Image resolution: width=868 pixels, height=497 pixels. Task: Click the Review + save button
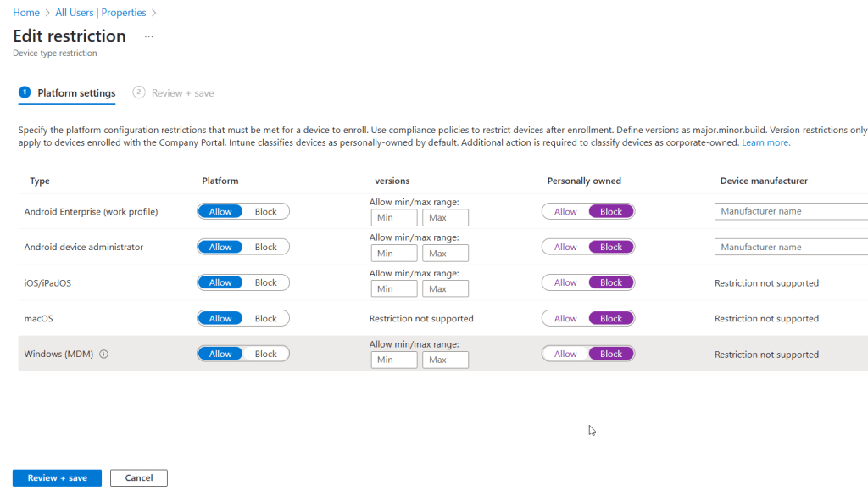pos(57,478)
